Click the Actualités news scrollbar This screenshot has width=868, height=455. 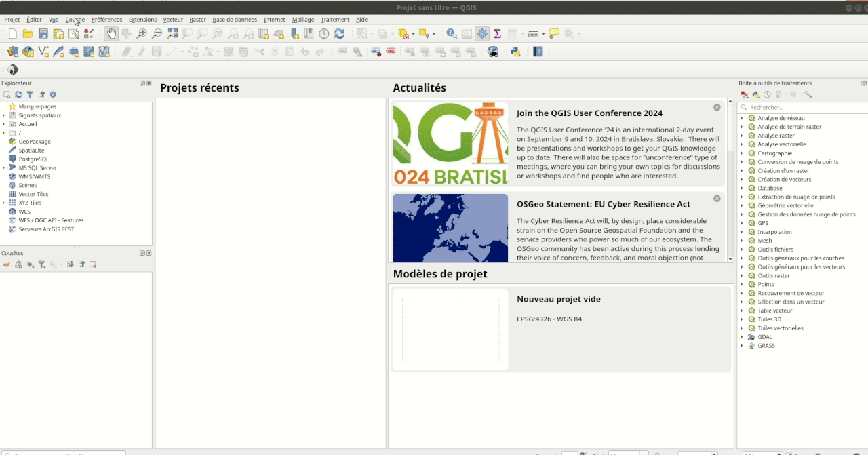pyautogui.click(x=730, y=181)
